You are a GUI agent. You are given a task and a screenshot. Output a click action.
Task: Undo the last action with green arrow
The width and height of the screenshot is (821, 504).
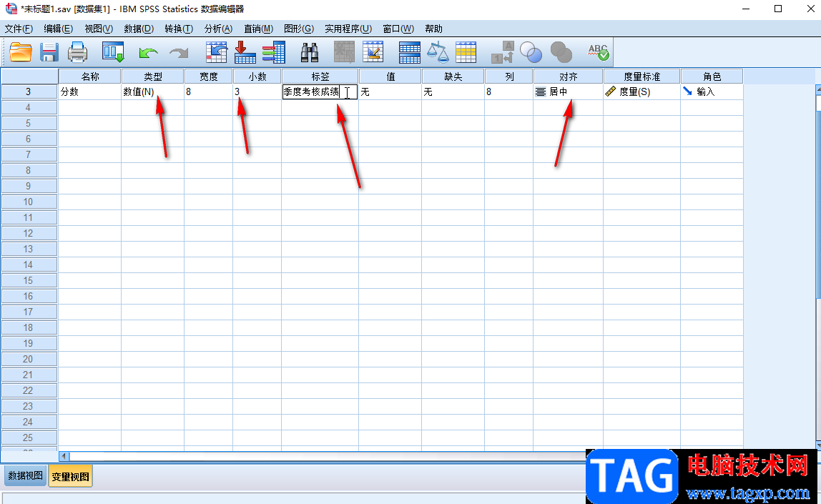point(148,52)
